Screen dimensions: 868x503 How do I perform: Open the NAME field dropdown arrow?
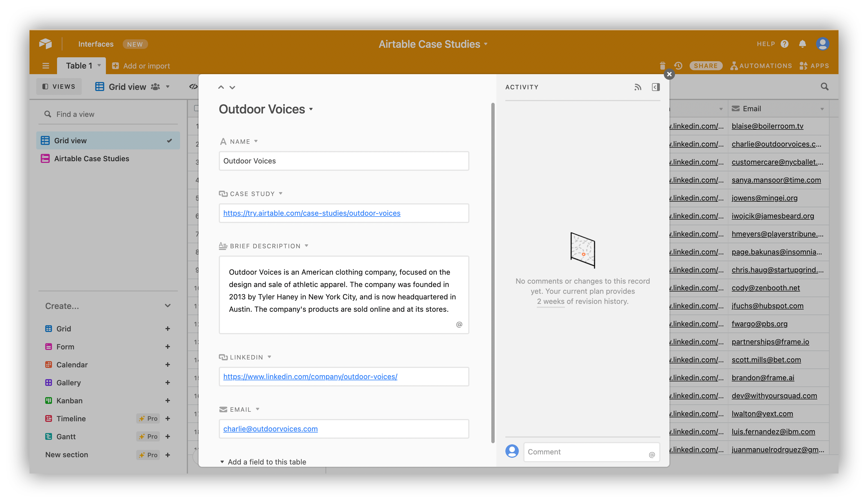pos(256,142)
